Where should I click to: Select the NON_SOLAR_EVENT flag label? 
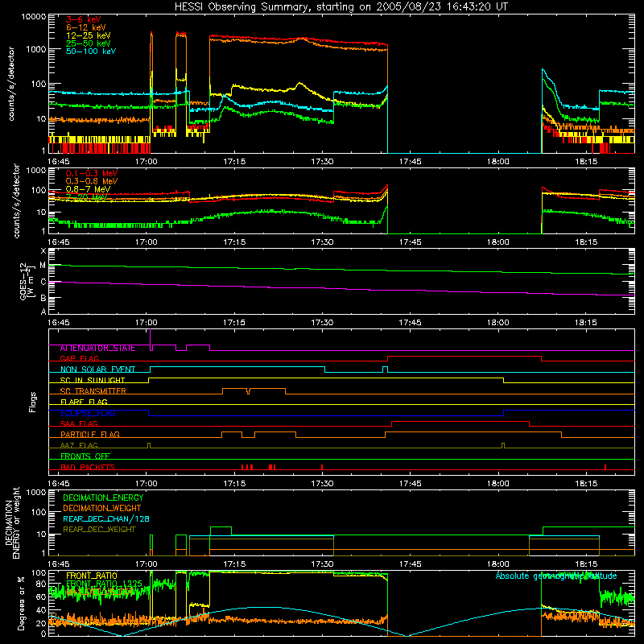click(97, 369)
